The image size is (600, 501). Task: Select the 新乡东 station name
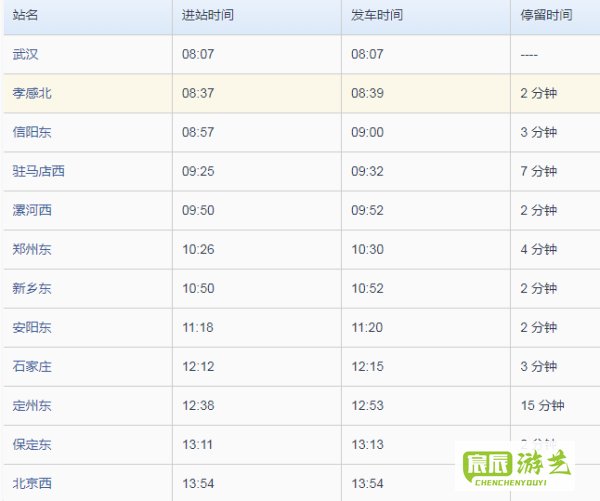pos(32,288)
